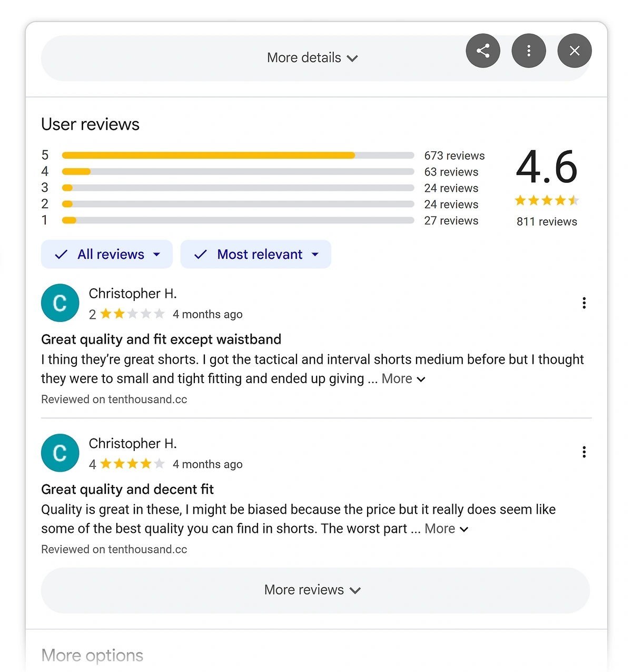
Task: Click Reviewed on tenthousand.cc under the 4-star review
Action: click(x=114, y=549)
